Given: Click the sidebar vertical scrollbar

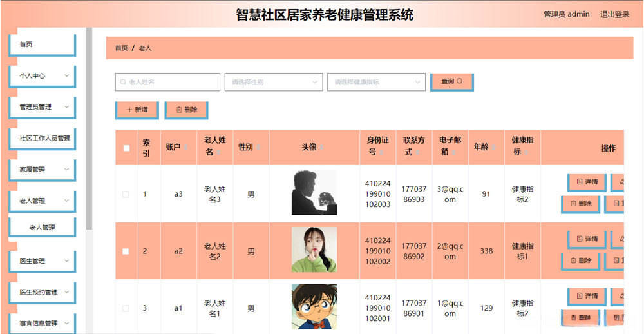Looking at the screenshot, I should [x=89, y=128].
